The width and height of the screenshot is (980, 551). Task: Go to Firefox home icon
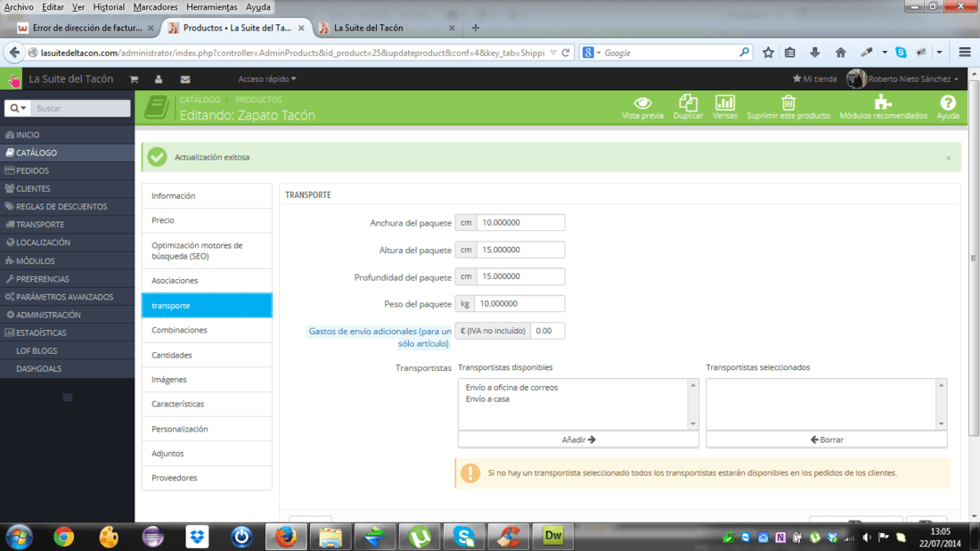tap(841, 53)
